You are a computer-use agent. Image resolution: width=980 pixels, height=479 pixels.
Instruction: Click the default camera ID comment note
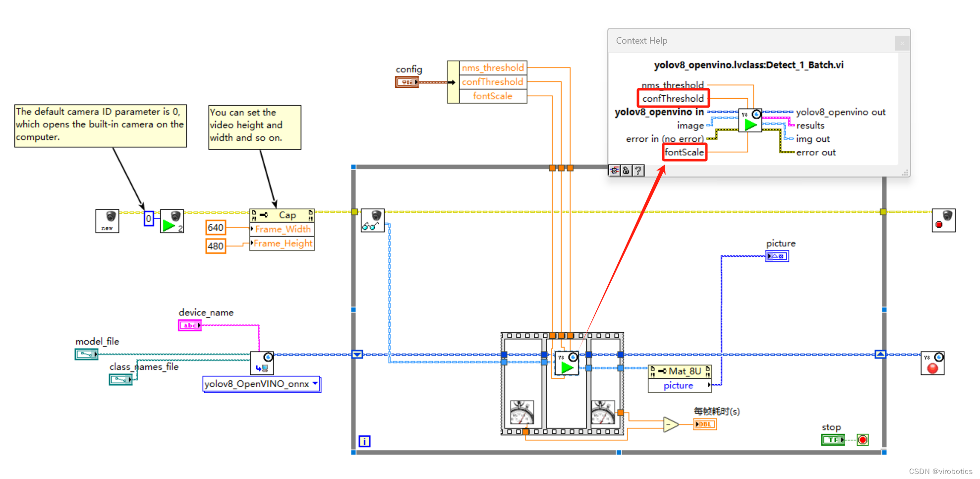click(101, 126)
